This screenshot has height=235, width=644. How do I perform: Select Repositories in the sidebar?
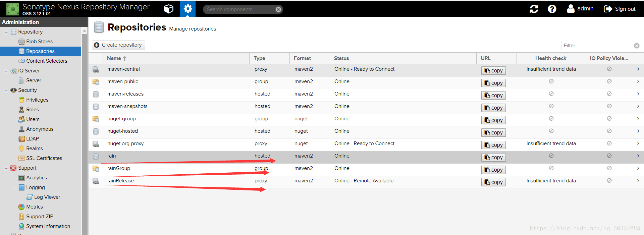tap(40, 51)
